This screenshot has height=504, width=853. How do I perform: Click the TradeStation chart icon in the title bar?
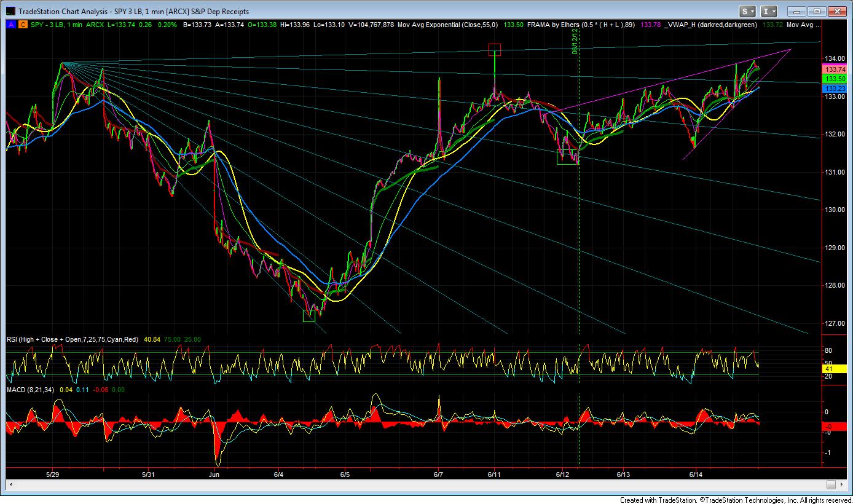(10, 12)
